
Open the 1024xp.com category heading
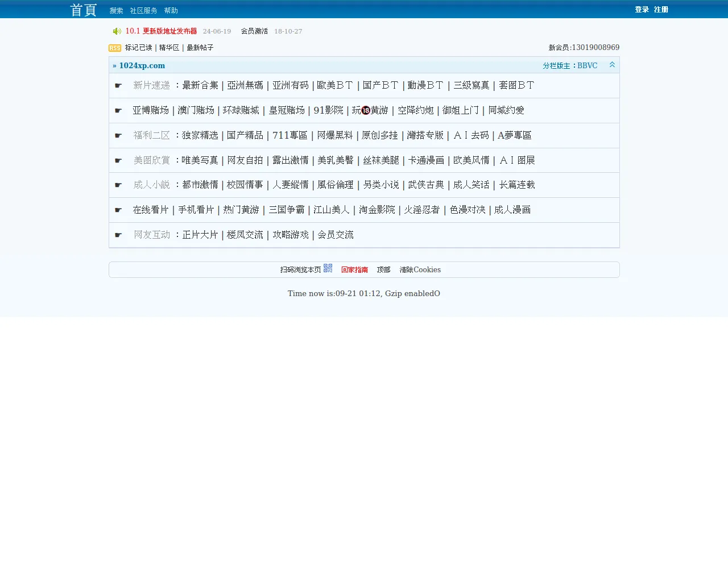pyautogui.click(x=142, y=65)
